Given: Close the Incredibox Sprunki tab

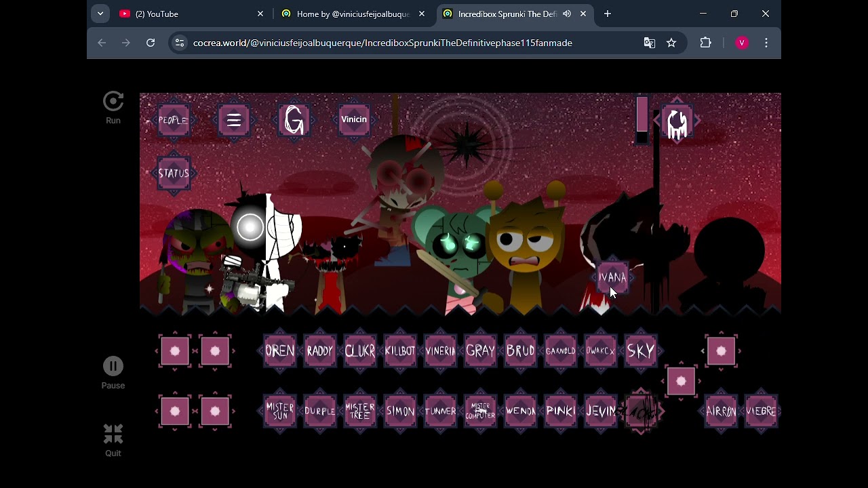Looking at the screenshot, I should (x=583, y=14).
